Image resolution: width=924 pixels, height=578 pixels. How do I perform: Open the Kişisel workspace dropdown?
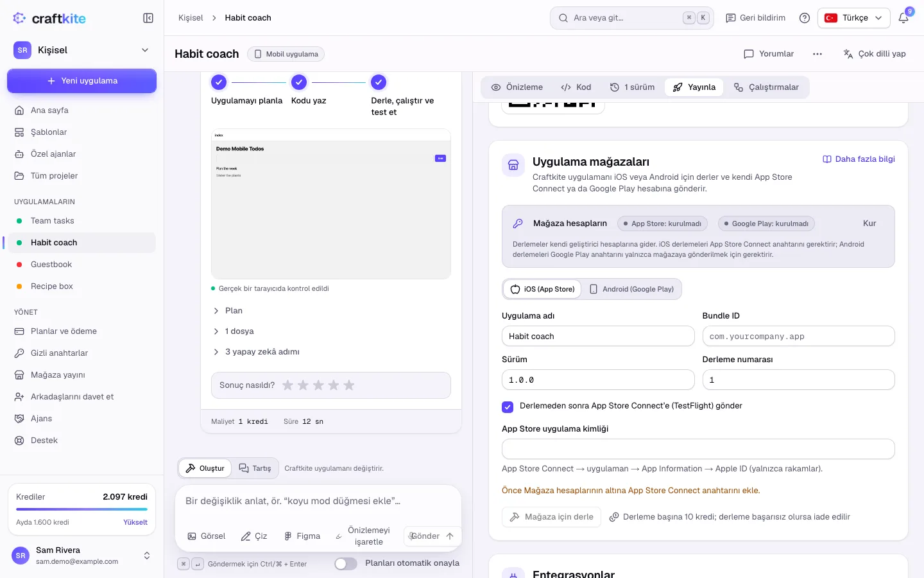[x=81, y=50]
